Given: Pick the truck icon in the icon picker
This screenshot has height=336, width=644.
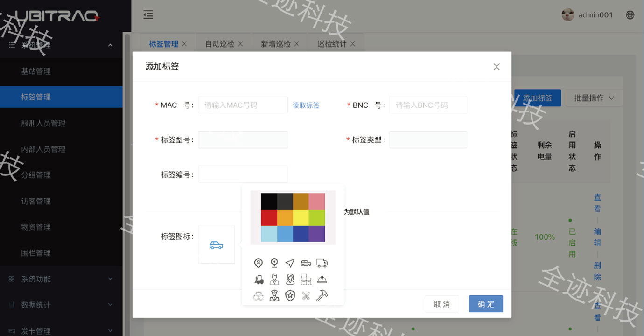Looking at the screenshot, I should click(322, 263).
